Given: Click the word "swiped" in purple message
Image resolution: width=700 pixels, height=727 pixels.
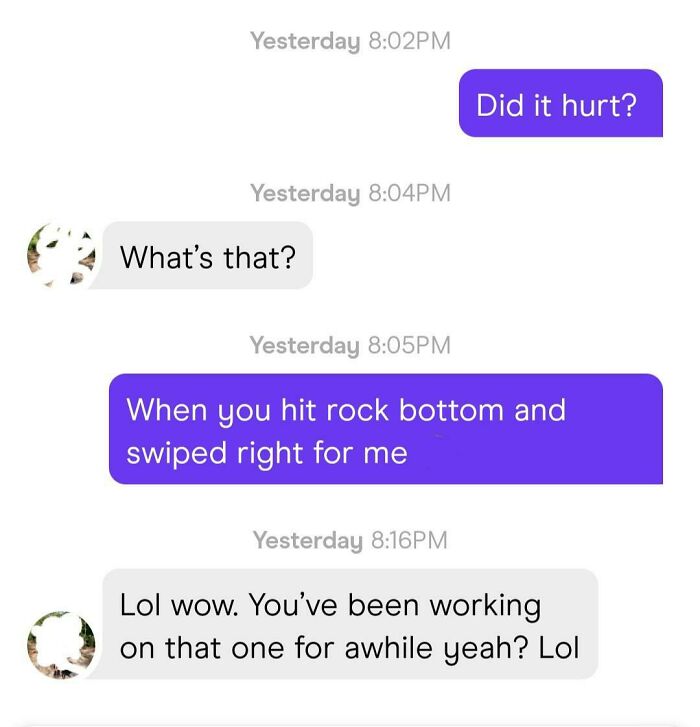Looking at the screenshot, I should (177, 453).
